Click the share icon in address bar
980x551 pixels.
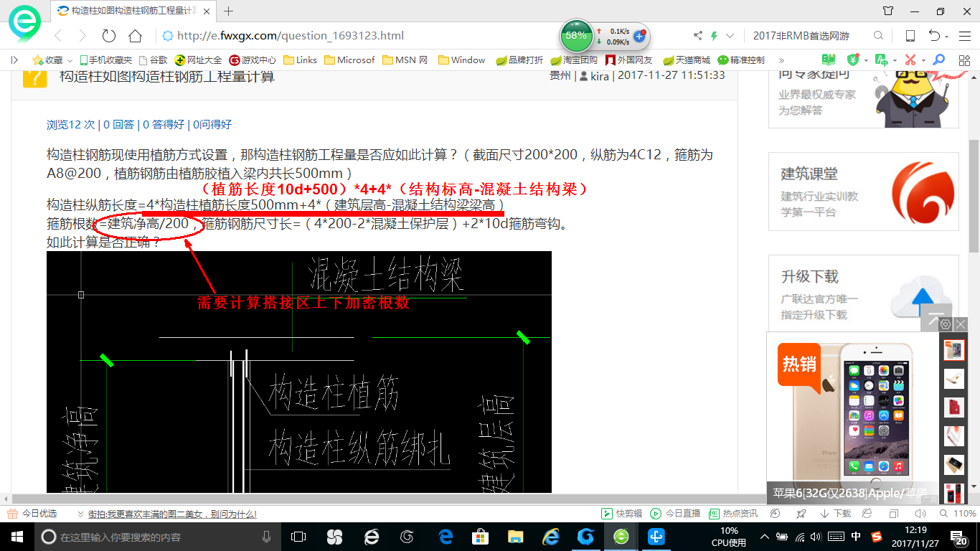click(698, 36)
